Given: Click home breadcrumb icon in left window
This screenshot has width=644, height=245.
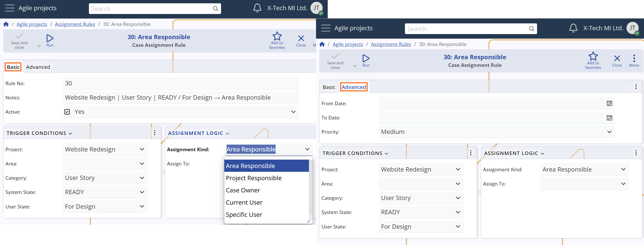Looking at the screenshot, I should [6, 24].
